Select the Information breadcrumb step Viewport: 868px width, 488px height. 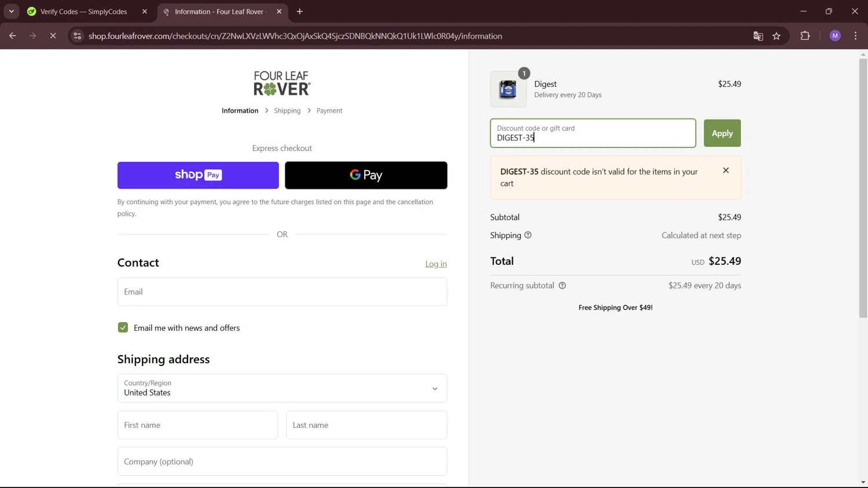(x=240, y=110)
